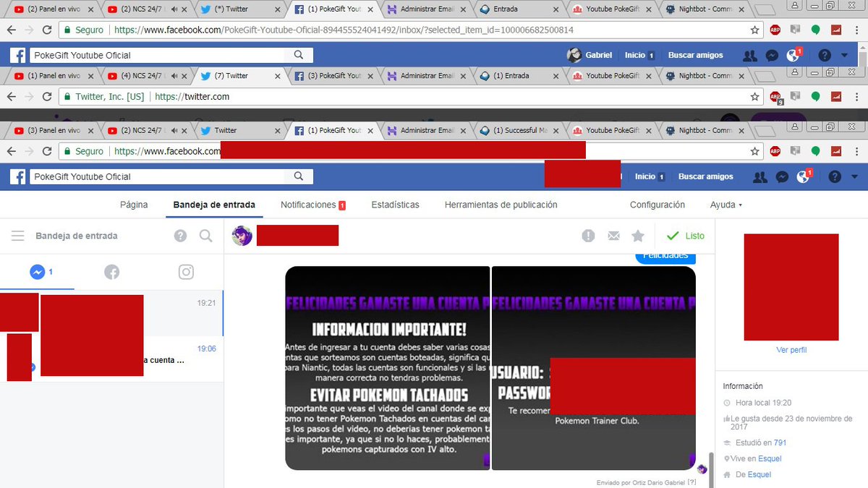The height and width of the screenshot is (488, 868).
Task: Reload page in the twitter.com window
Action: (47, 96)
